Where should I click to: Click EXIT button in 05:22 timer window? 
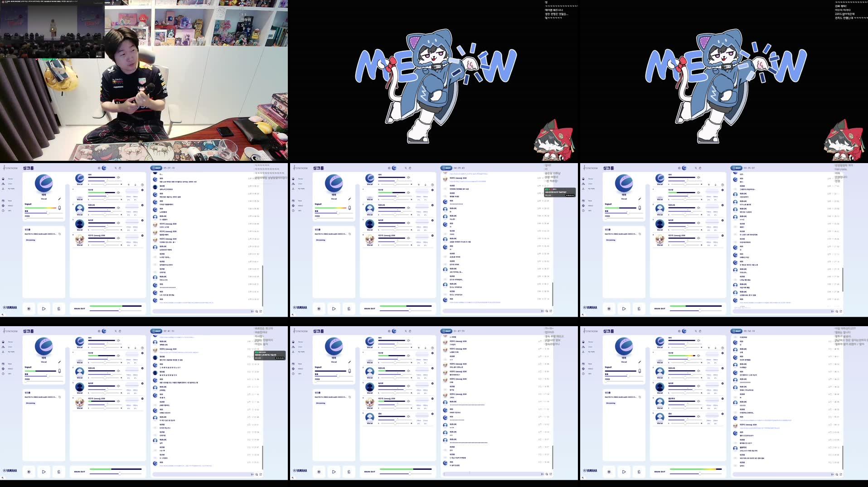156,168
